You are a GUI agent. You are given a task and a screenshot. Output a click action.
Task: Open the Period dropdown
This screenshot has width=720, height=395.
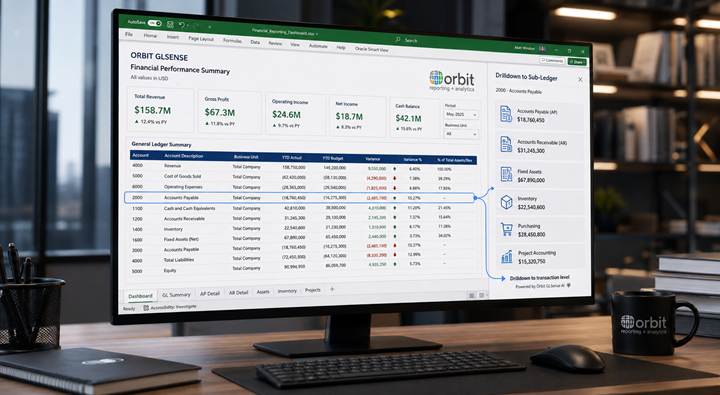461,114
